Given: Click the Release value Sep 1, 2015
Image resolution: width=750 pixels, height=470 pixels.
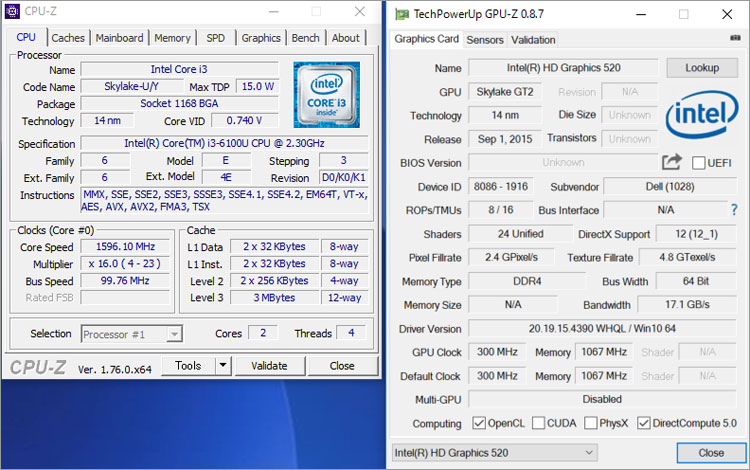Looking at the screenshot, I should [x=505, y=139].
